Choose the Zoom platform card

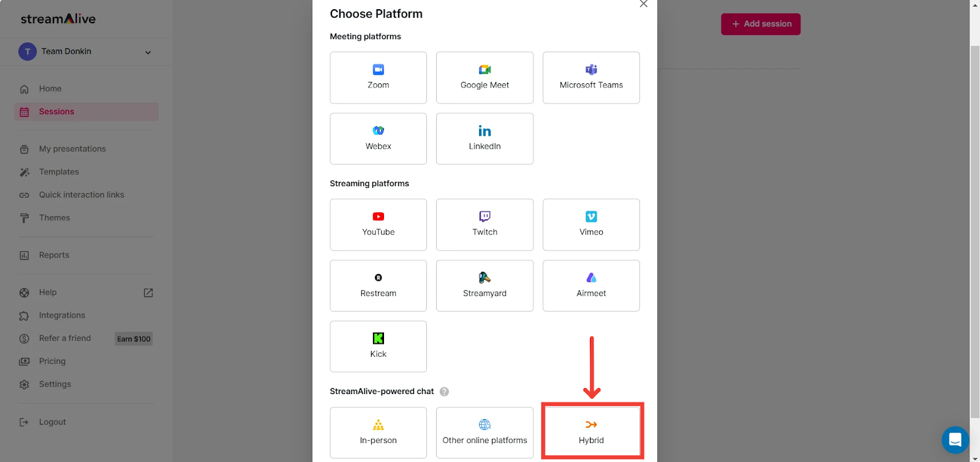(378, 78)
